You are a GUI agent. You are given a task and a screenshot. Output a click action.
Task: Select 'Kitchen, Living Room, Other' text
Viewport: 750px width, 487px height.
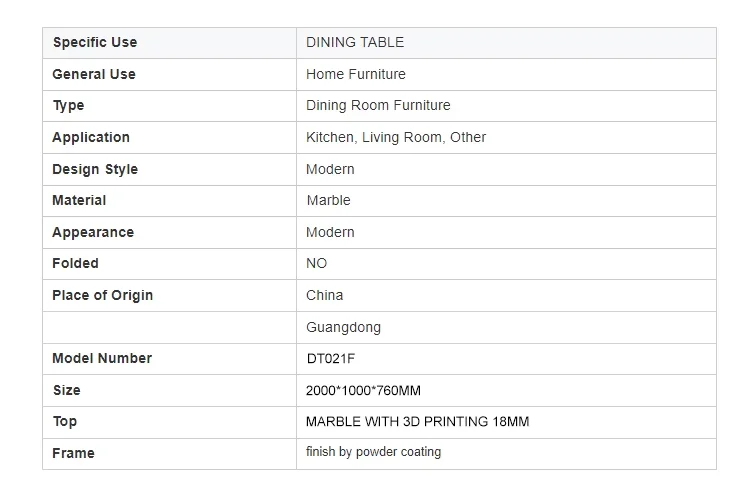(x=396, y=137)
